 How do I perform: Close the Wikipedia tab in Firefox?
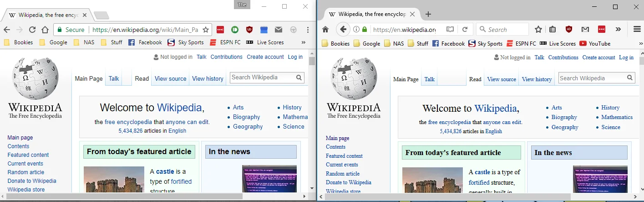tap(412, 14)
